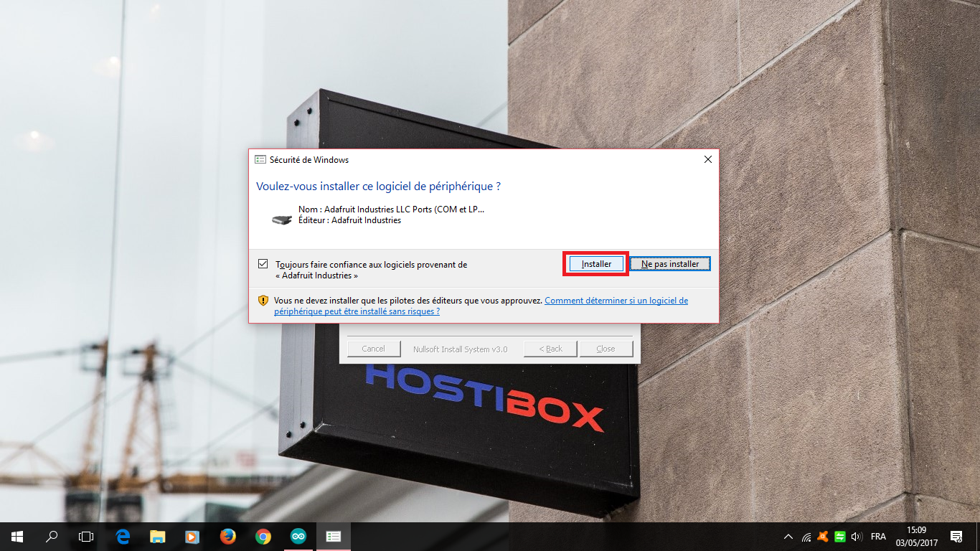Screen dimensions: 980x551
Task: Open the volume speaker tray icon
Action: 855,537
